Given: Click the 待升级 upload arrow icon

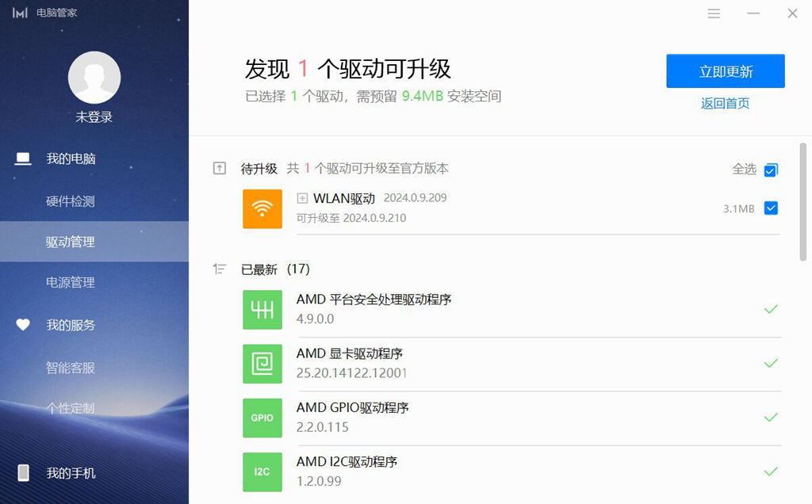Looking at the screenshot, I should point(220,168).
